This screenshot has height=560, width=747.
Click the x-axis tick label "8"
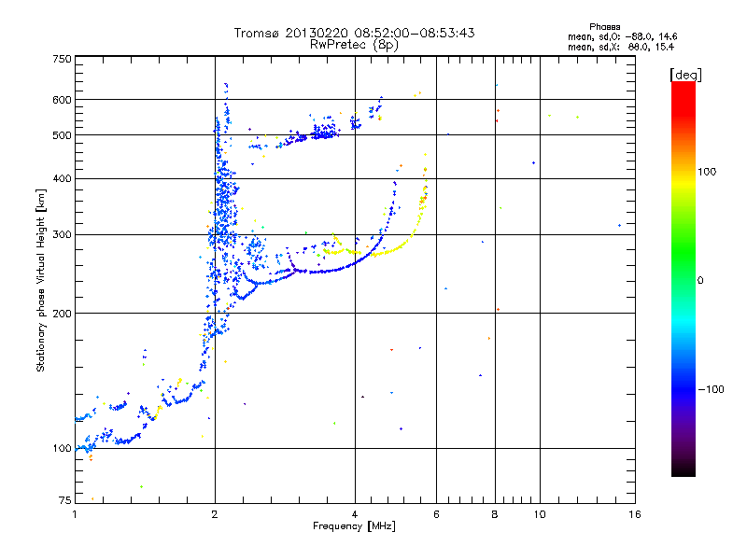[x=495, y=514]
